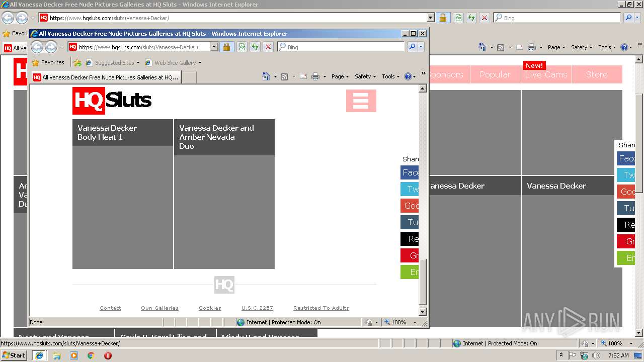Follow the Contact footer link
Screen dimensions: 644x362
point(110,308)
